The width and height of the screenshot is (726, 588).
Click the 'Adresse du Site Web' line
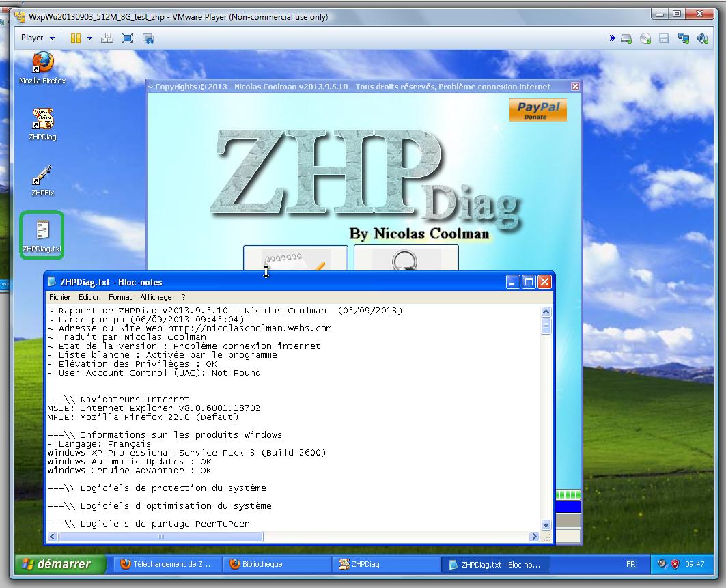(x=190, y=328)
